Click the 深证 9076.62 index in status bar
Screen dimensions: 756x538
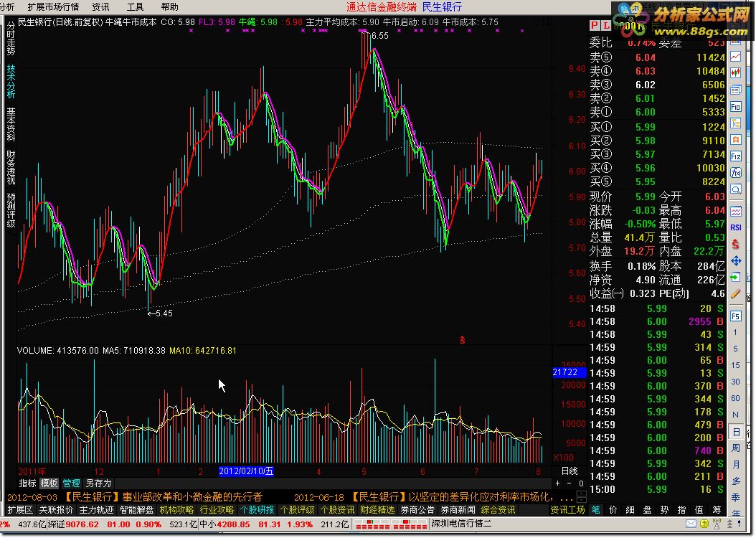[x=73, y=524]
